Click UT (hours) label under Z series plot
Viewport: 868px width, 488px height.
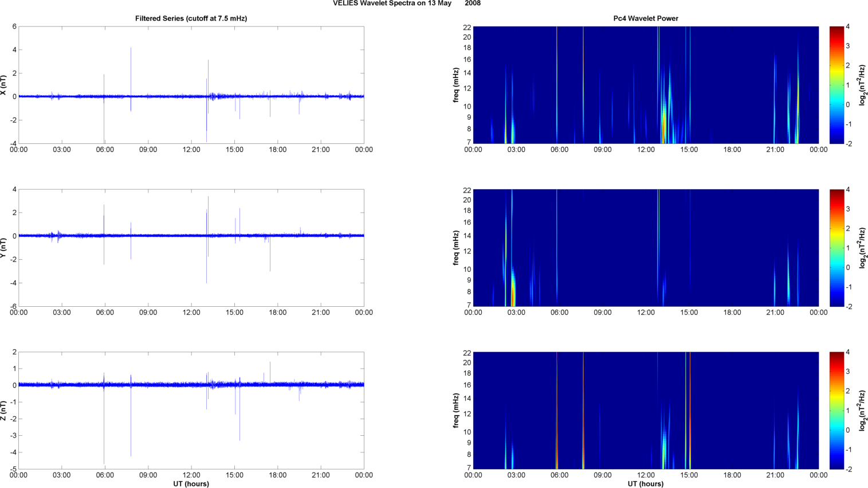pos(191,483)
